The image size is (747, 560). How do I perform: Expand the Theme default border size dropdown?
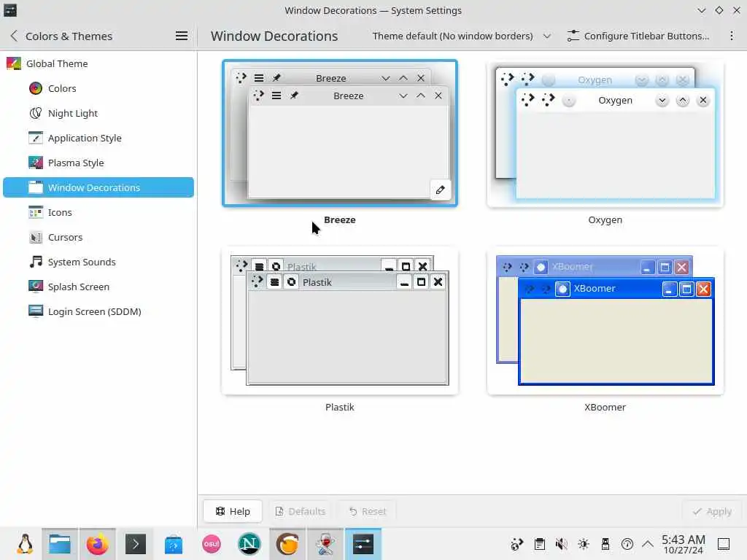coord(461,36)
